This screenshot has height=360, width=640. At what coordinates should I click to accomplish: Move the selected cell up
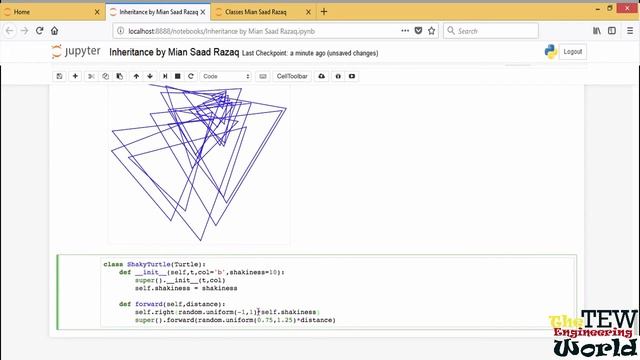(x=136, y=76)
